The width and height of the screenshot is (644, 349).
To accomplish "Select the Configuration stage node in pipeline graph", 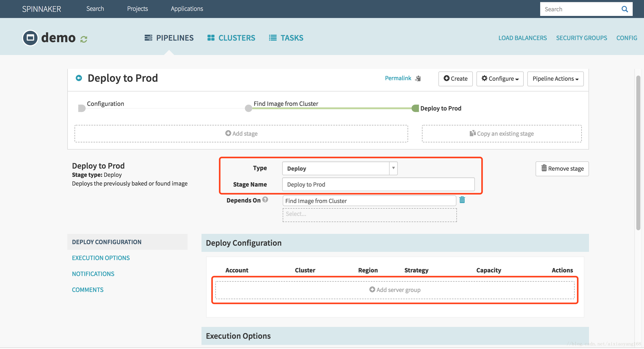I will point(82,108).
